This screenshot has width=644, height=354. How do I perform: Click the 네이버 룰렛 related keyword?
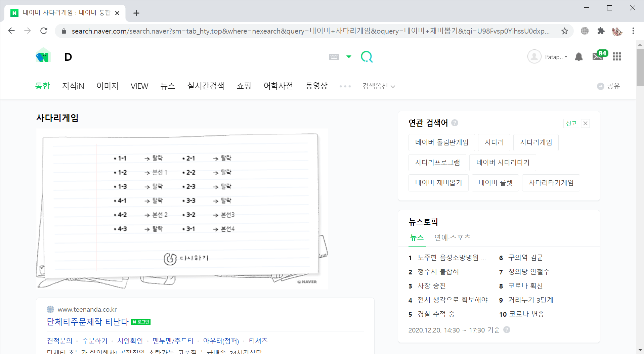pyautogui.click(x=496, y=183)
